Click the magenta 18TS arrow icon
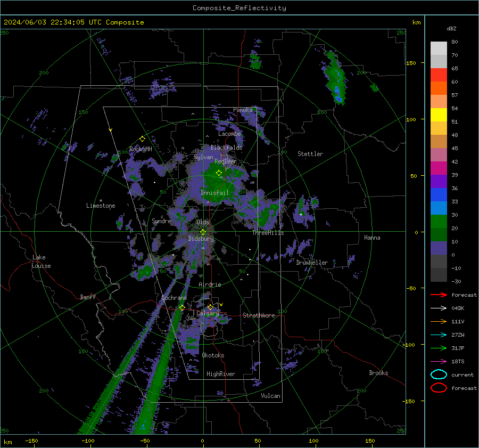The width and height of the screenshot is (479, 448). click(x=439, y=362)
